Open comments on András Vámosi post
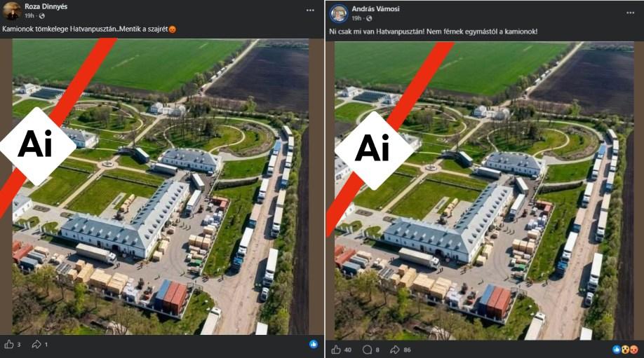 367,350
